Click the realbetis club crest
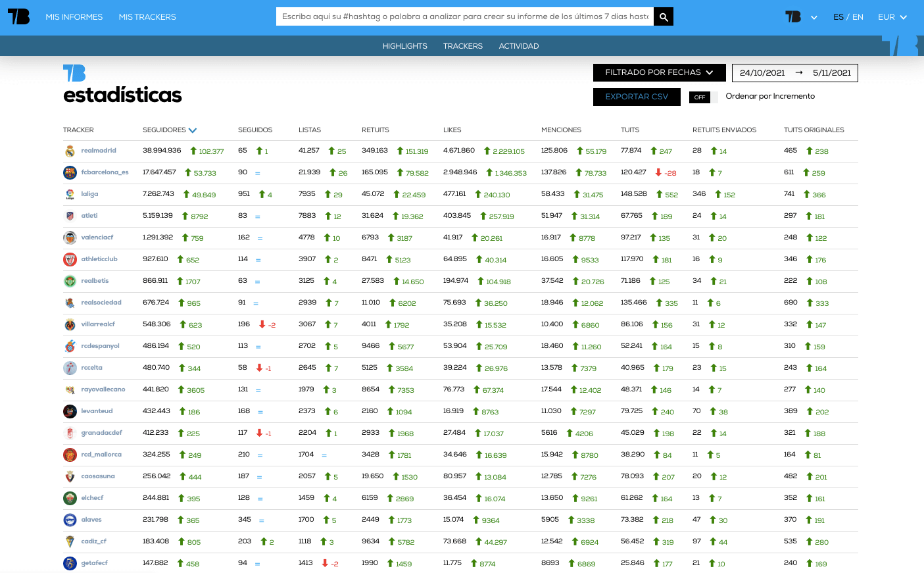This screenshot has height=573, width=924. click(x=70, y=281)
